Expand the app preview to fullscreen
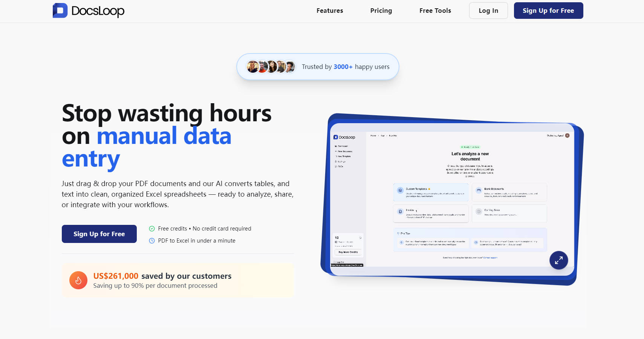644x339 pixels. coord(558,260)
